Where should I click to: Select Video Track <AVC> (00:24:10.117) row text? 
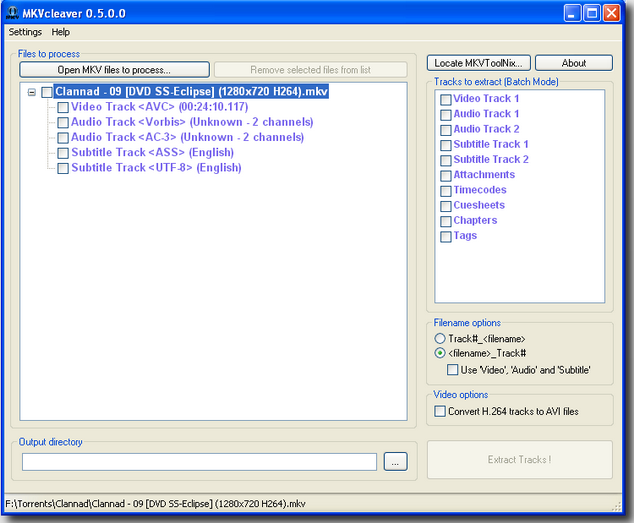pyautogui.click(x=160, y=107)
